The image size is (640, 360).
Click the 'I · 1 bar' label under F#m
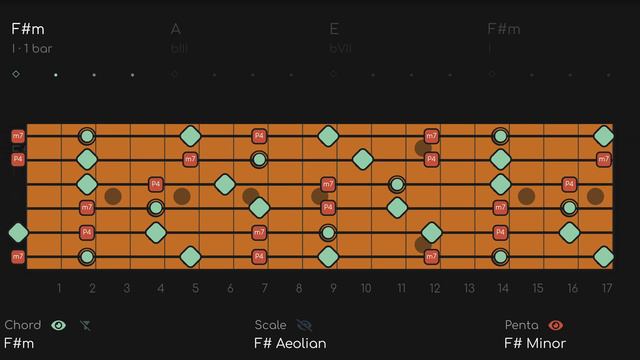click(32, 49)
